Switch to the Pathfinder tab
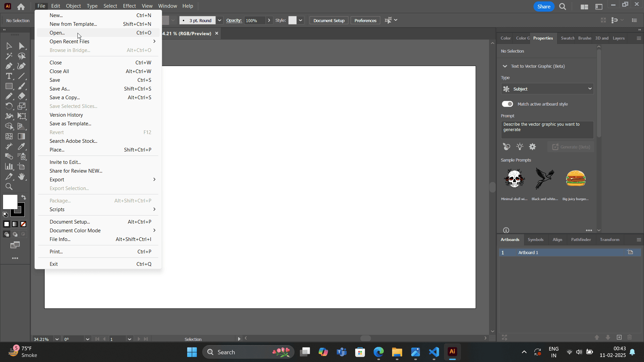The height and width of the screenshot is (362, 644). [581, 240]
